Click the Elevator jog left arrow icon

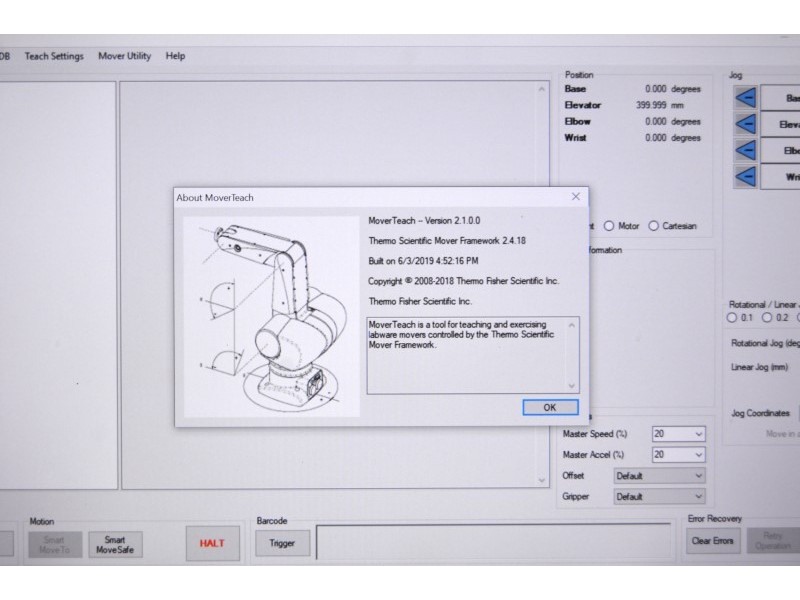[x=745, y=124]
